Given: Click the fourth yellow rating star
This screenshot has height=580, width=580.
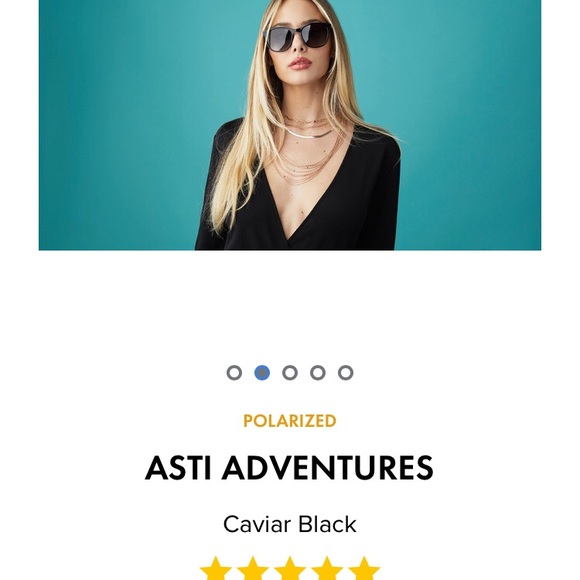Looking at the screenshot, I should pos(327,569).
